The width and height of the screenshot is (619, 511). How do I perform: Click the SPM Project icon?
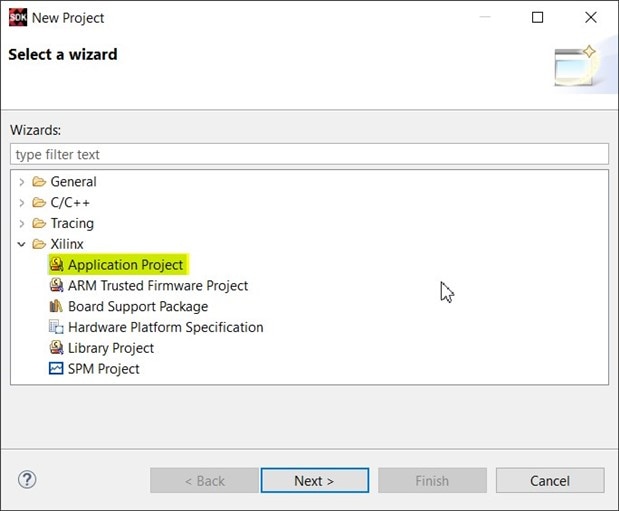pos(57,369)
